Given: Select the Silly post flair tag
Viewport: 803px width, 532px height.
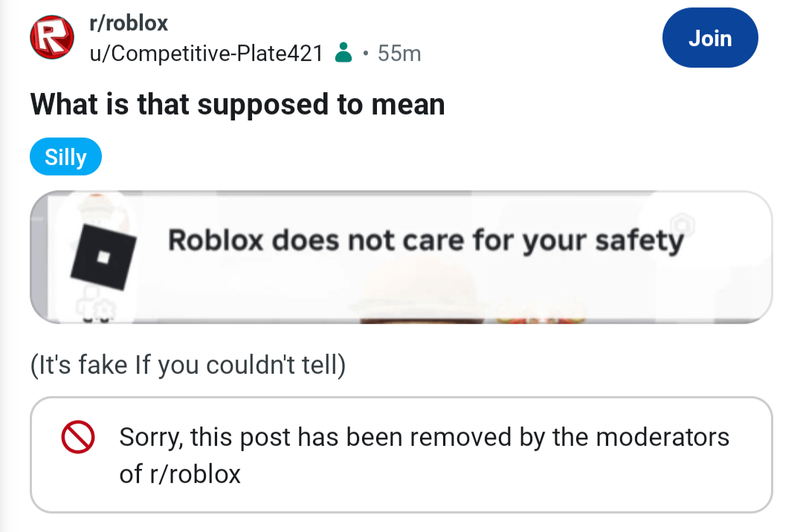Looking at the screenshot, I should click(x=65, y=158).
